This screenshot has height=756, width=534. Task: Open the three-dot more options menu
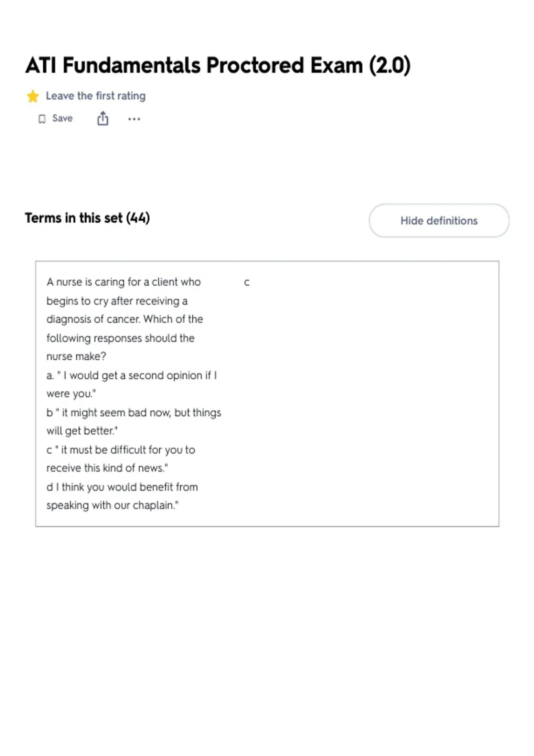pyautogui.click(x=134, y=119)
